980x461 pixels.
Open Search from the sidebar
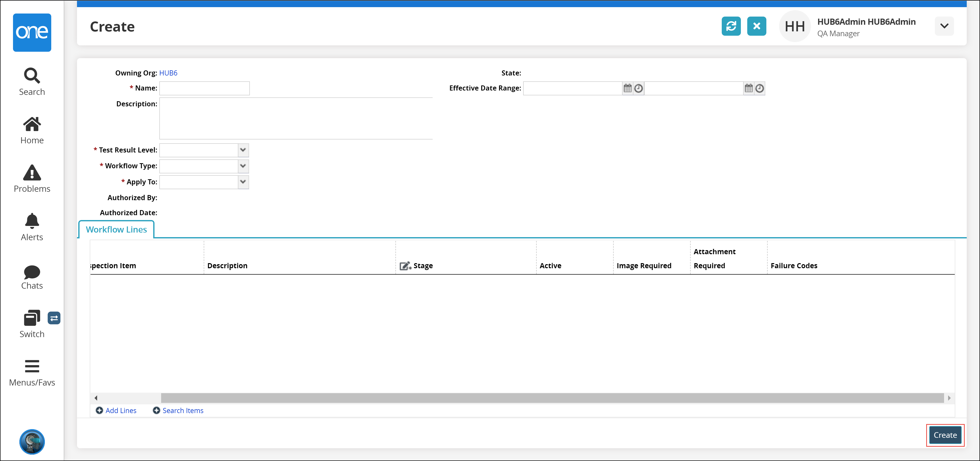(32, 82)
